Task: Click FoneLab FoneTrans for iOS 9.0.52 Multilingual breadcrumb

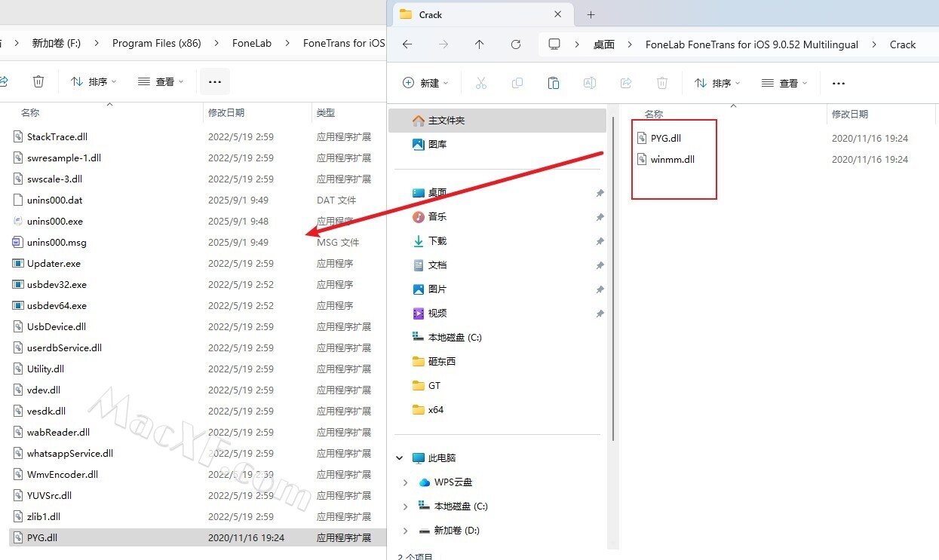Action: [x=751, y=44]
